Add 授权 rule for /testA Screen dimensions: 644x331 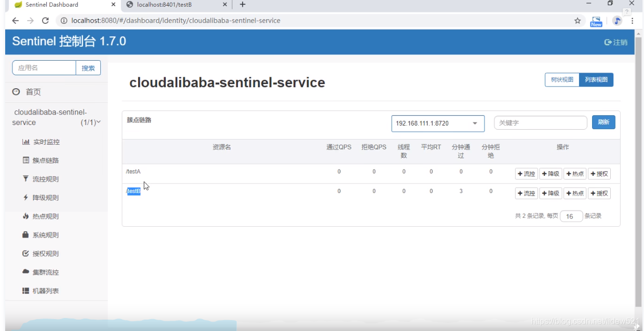coord(599,174)
